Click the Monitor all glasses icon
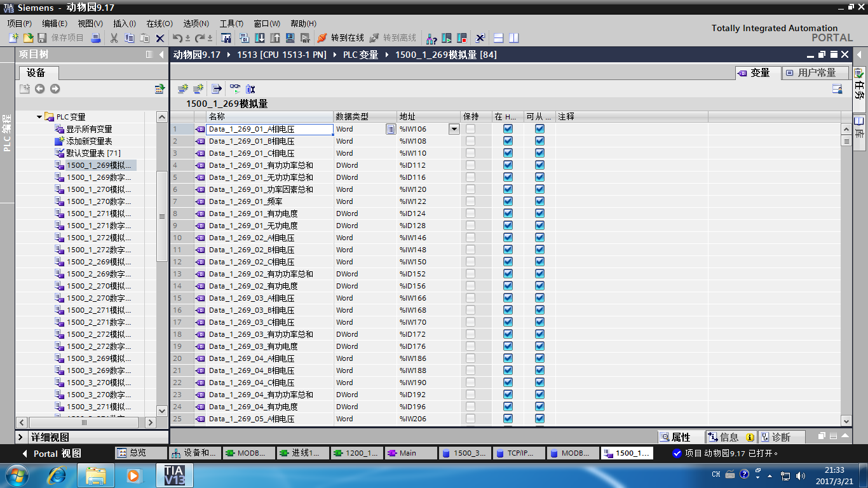The image size is (868, 488). point(235,89)
